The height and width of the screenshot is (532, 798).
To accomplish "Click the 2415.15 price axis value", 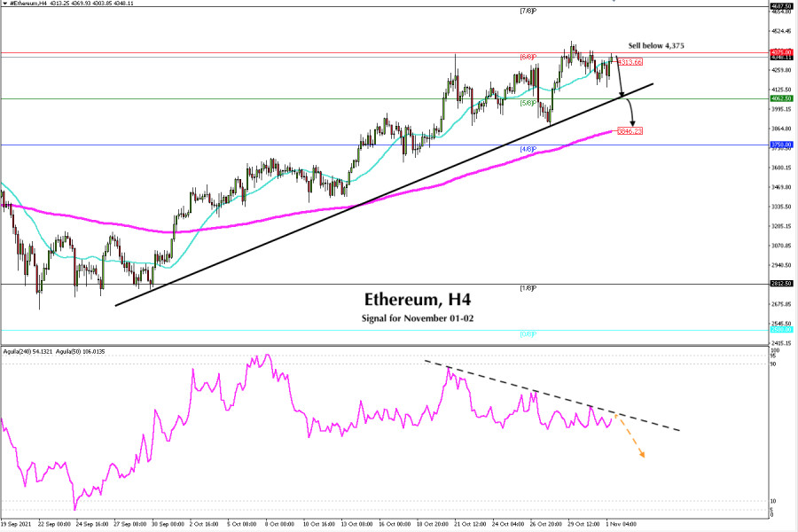I will [x=781, y=344].
